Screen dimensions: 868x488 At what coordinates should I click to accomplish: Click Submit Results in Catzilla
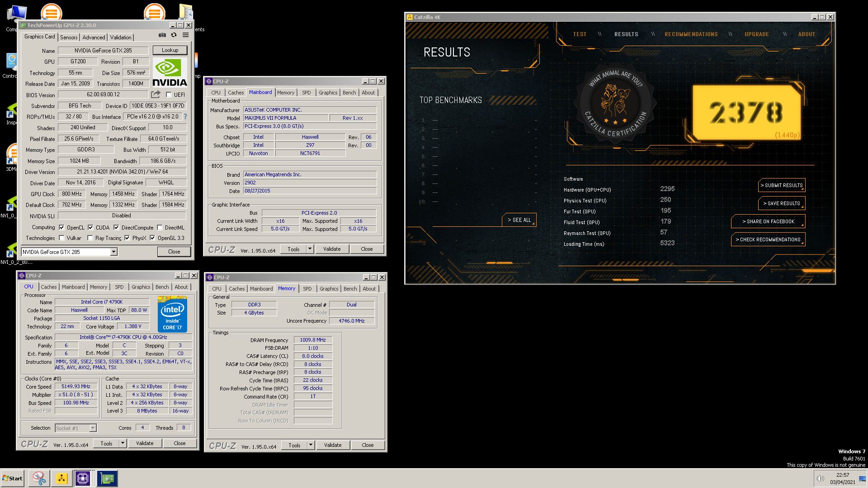(x=782, y=185)
